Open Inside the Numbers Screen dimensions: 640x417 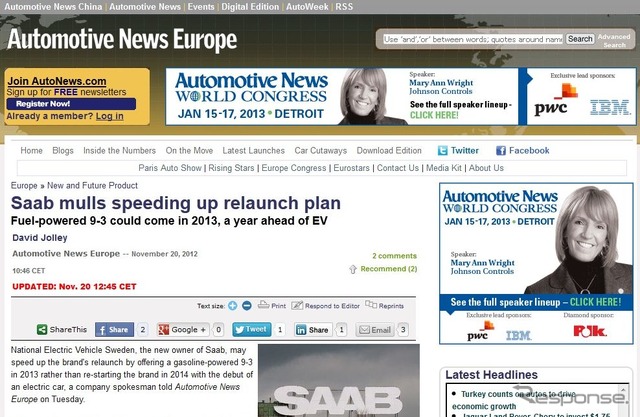coord(120,151)
